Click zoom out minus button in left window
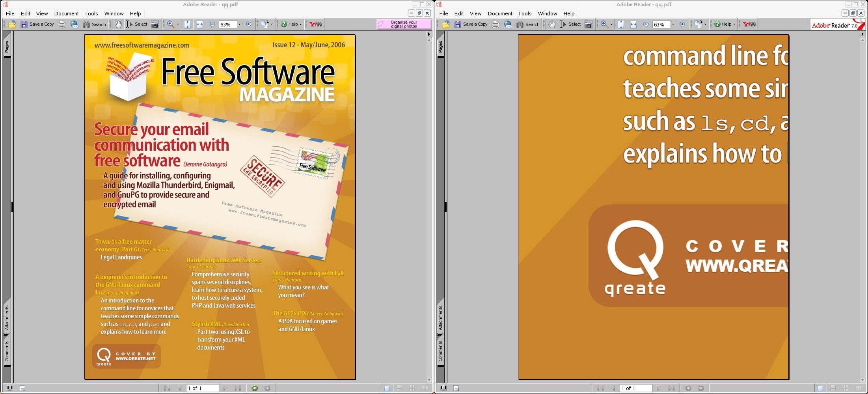Screen dimensions: 868x394 tap(212, 24)
